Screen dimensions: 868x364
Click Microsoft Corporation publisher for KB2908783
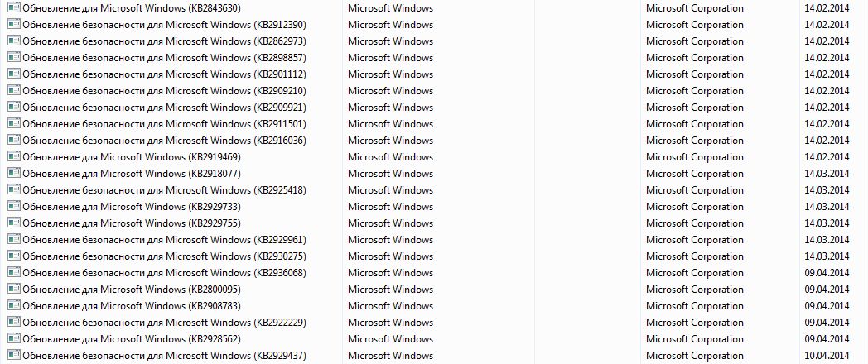coord(694,306)
